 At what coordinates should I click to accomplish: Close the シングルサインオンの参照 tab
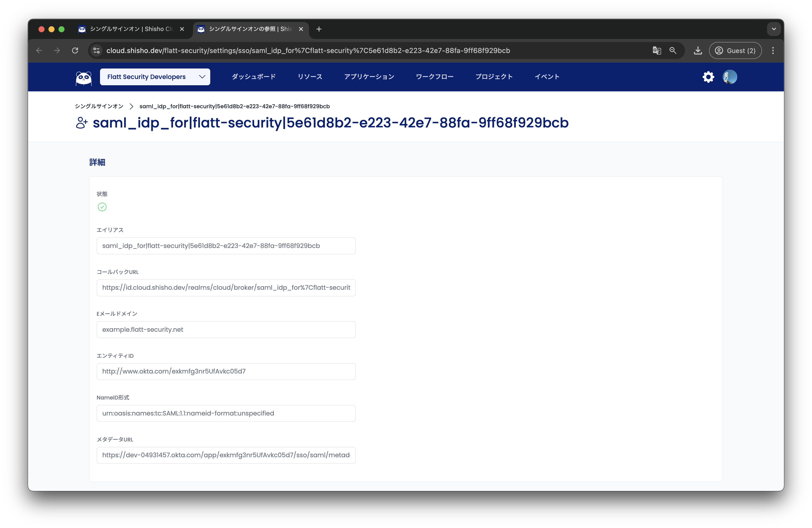pyautogui.click(x=300, y=29)
